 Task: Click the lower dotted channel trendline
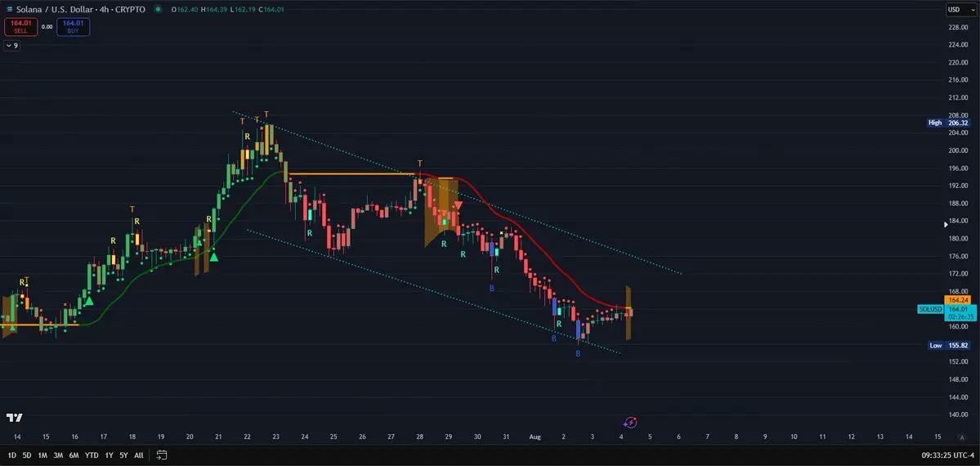tap(434, 292)
